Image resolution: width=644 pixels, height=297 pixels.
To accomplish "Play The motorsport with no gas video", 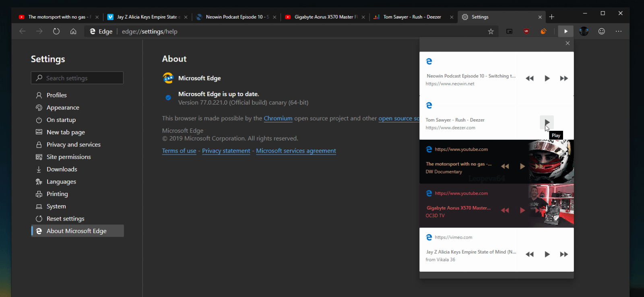I will point(522,166).
